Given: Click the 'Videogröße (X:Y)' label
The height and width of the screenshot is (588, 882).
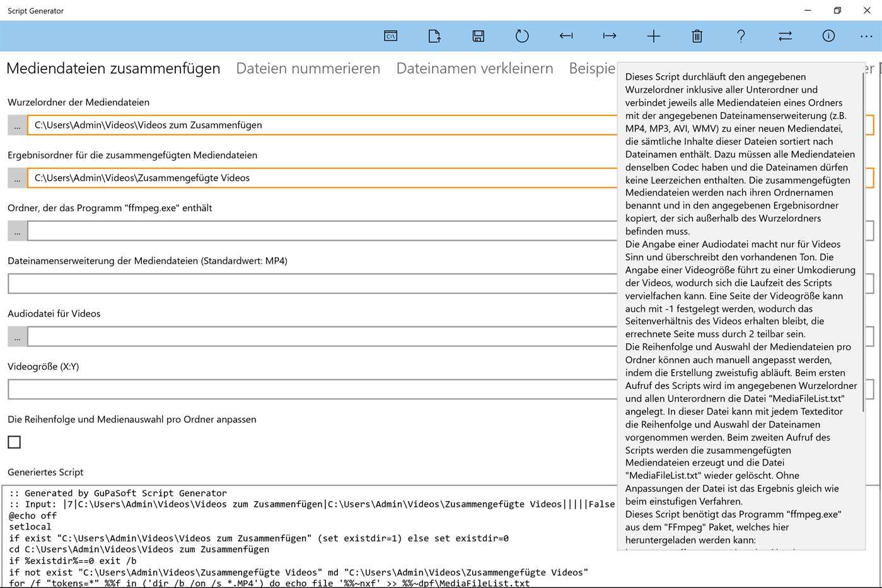Looking at the screenshot, I should pos(44,366).
